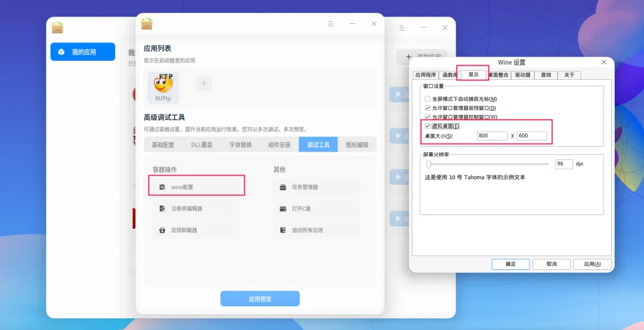Uncheck 虚拟桌面 checkbox
644x330 pixels.
click(x=428, y=126)
